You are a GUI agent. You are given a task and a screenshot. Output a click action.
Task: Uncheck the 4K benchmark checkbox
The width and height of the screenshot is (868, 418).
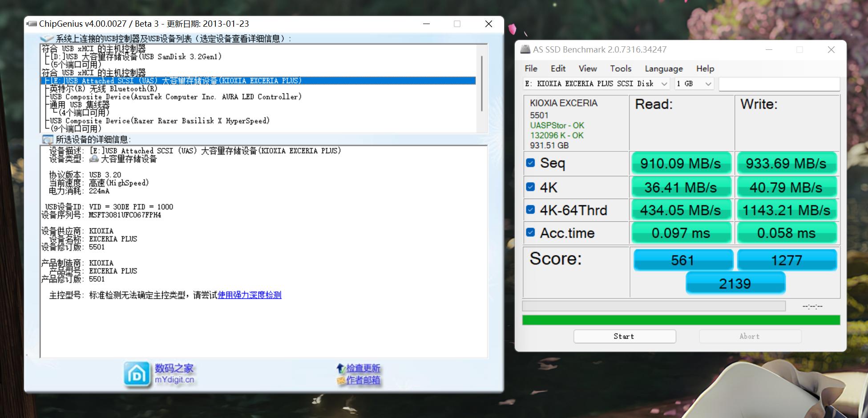[x=530, y=187]
